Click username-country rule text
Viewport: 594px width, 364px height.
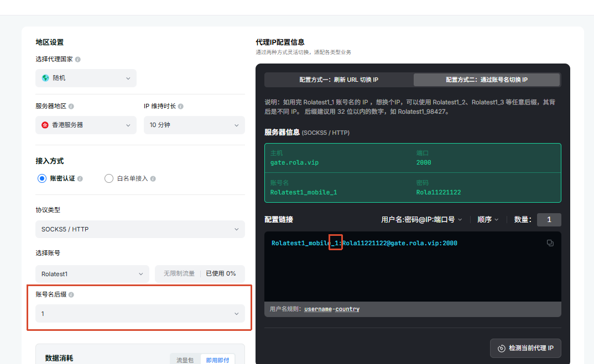(x=332, y=309)
